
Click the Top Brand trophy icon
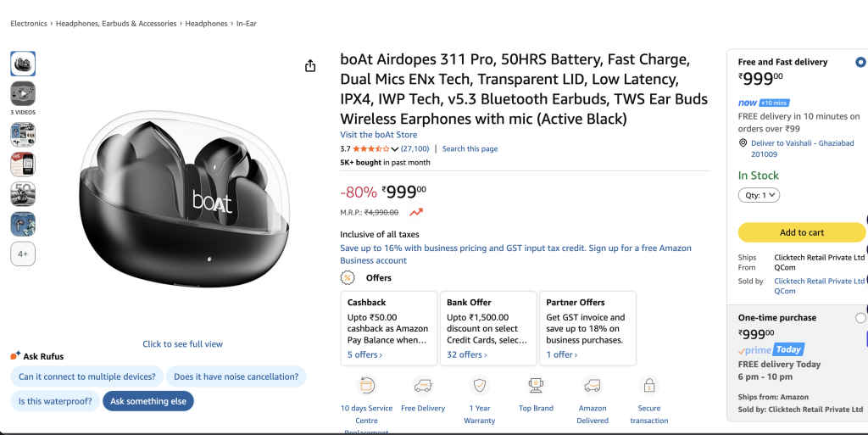[x=536, y=386]
